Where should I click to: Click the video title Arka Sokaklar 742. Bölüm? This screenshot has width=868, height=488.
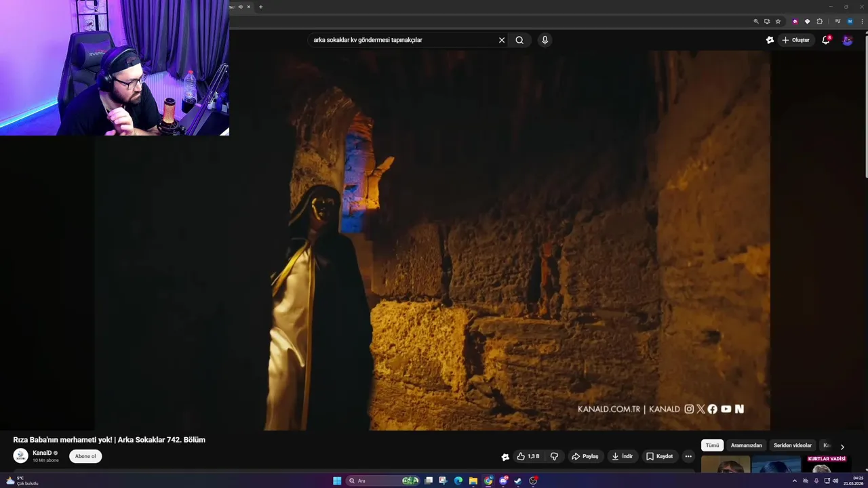(109, 440)
